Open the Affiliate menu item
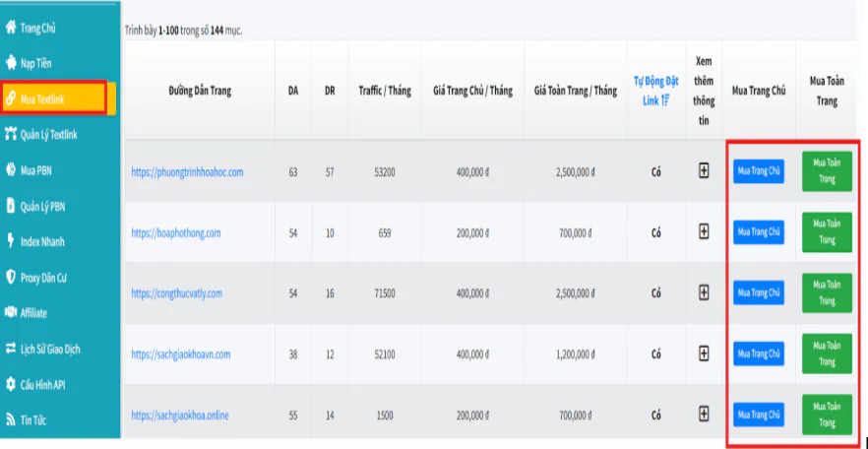This screenshot has width=868, height=449. coord(33,313)
